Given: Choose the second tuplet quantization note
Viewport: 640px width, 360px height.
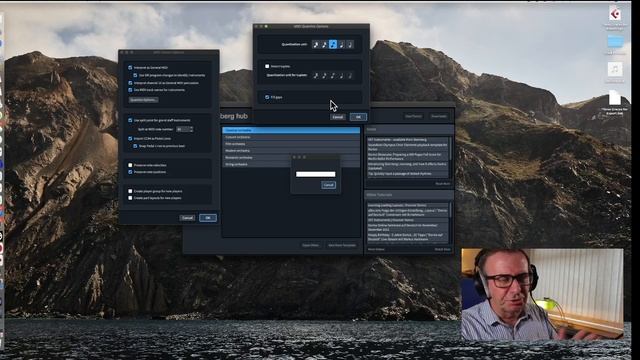Looking at the screenshot, I should (324, 76).
